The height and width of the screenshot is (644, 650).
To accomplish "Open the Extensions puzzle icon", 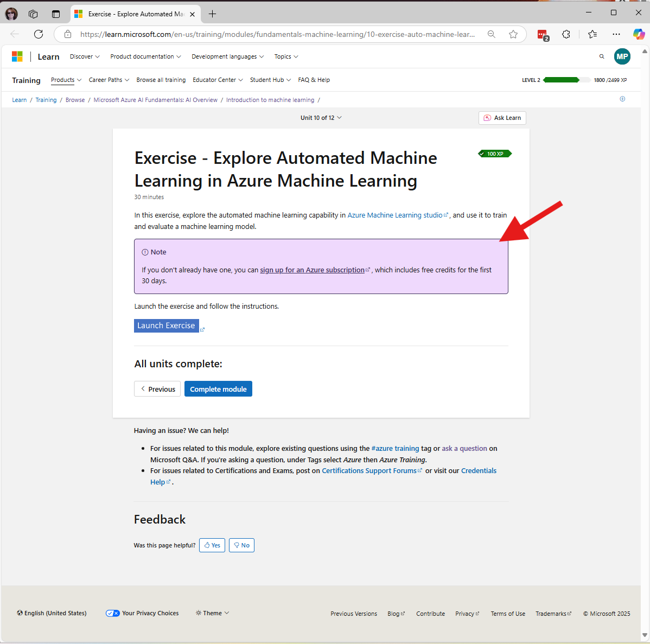I will 566,34.
